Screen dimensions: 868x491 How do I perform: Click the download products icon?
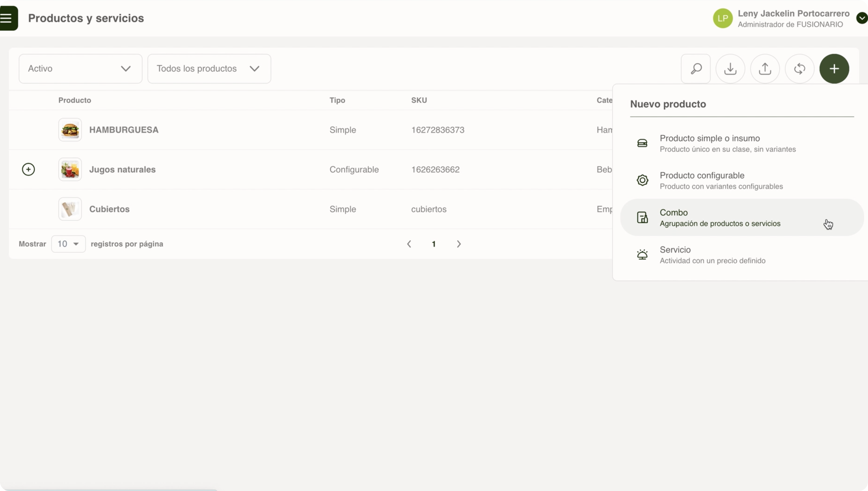point(730,69)
